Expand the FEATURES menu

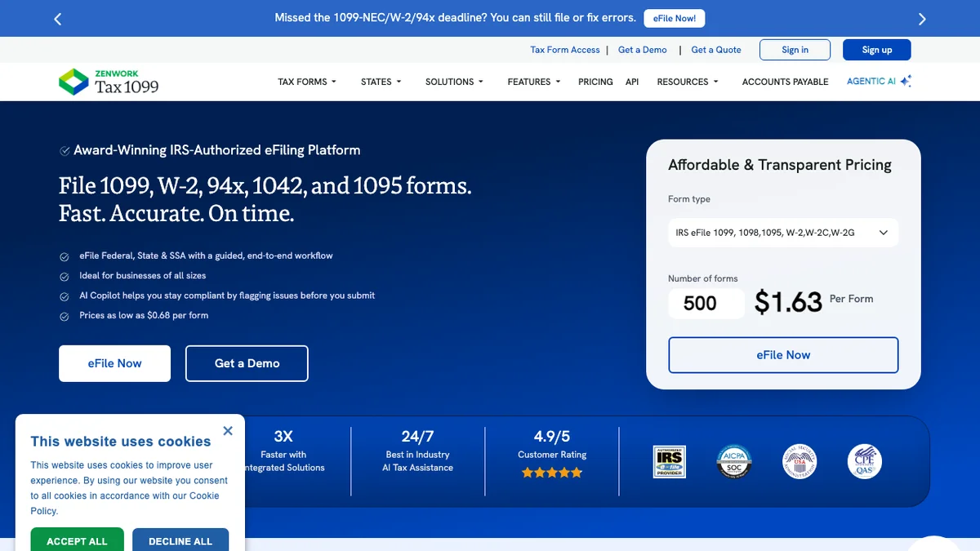534,82
